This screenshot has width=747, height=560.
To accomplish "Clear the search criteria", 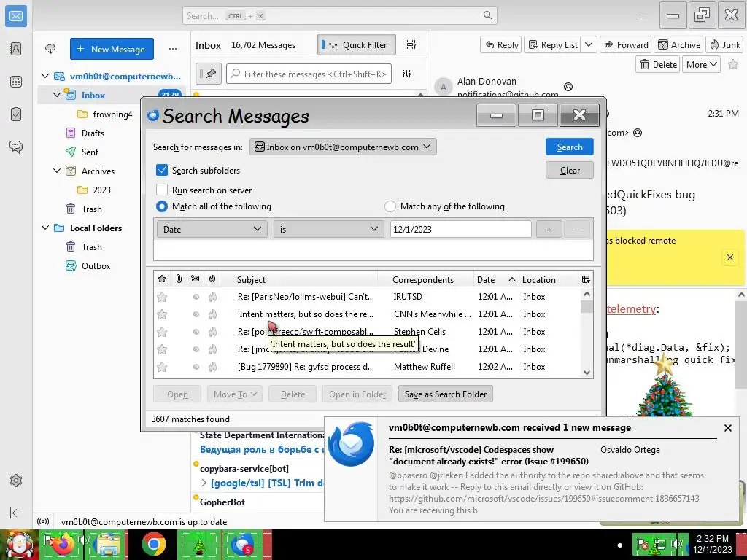I will (x=569, y=170).
